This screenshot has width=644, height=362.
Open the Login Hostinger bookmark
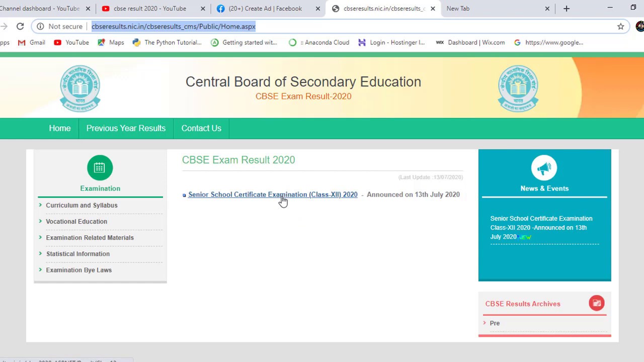(x=391, y=42)
